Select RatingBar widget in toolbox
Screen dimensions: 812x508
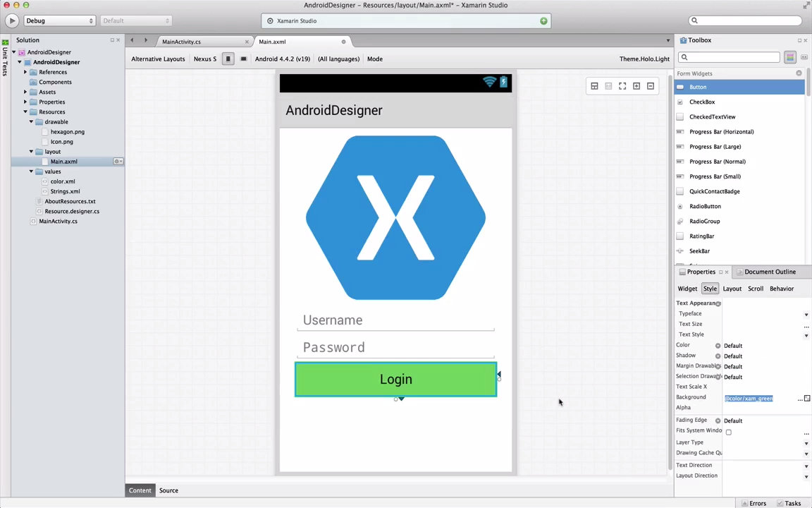(741, 236)
